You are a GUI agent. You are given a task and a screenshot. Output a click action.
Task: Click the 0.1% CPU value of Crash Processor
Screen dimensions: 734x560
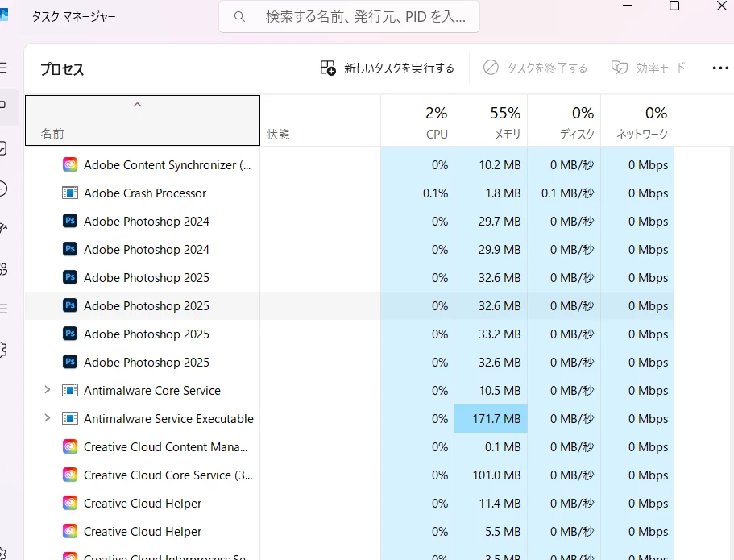435,193
